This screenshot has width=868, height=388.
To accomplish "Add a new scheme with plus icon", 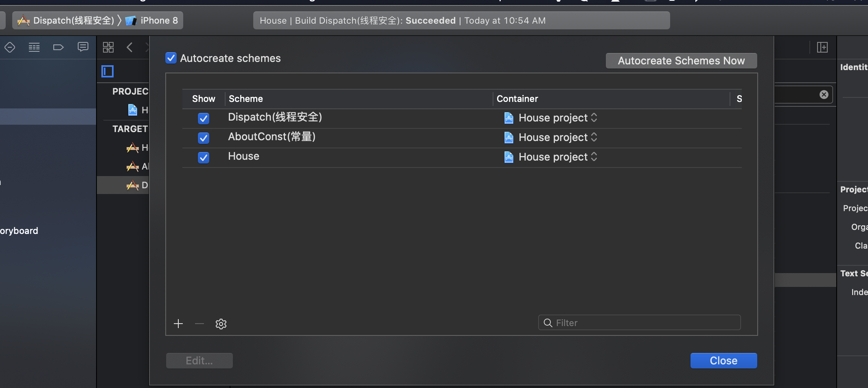I will pyautogui.click(x=178, y=324).
